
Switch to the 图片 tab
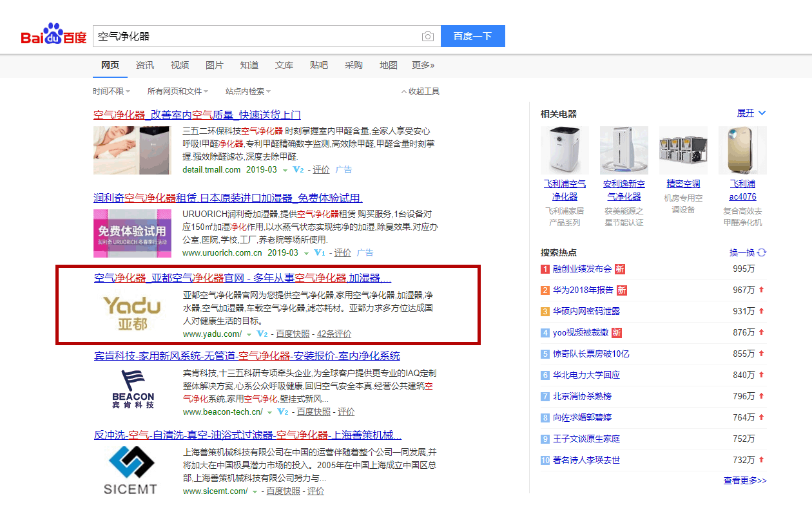coord(215,65)
